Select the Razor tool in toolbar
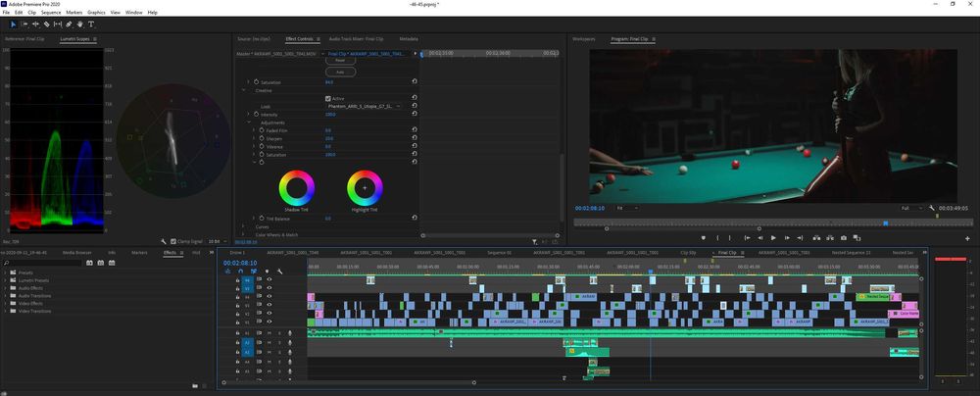This screenshot has width=980, height=396. point(46,24)
